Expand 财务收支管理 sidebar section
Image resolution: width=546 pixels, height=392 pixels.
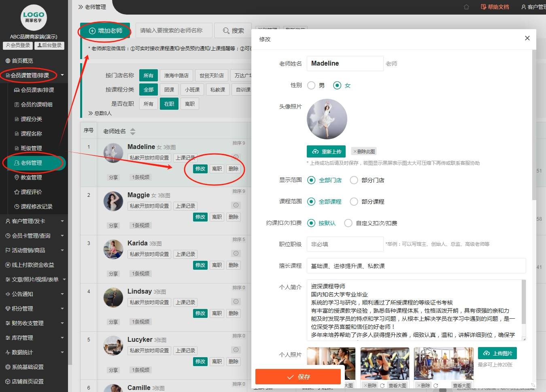(34, 323)
